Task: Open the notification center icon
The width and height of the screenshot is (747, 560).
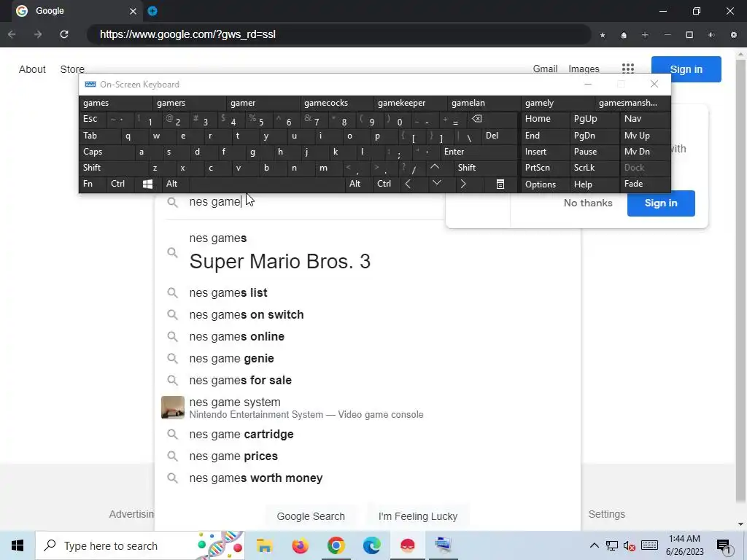Action: point(724,545)
